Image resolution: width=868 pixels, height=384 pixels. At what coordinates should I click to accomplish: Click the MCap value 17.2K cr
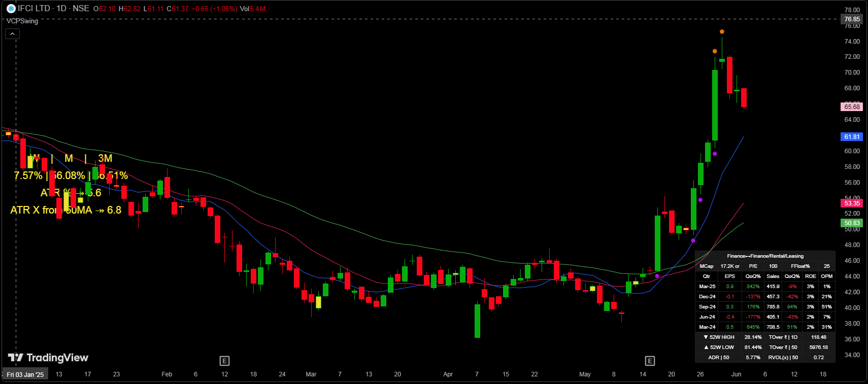[x=730, y=266]
